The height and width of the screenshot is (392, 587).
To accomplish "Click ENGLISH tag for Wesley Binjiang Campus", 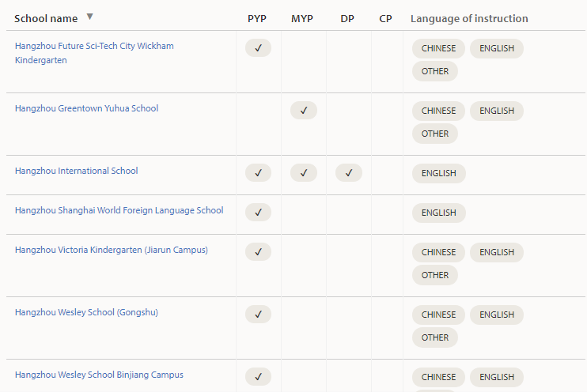I will (497, 378).
